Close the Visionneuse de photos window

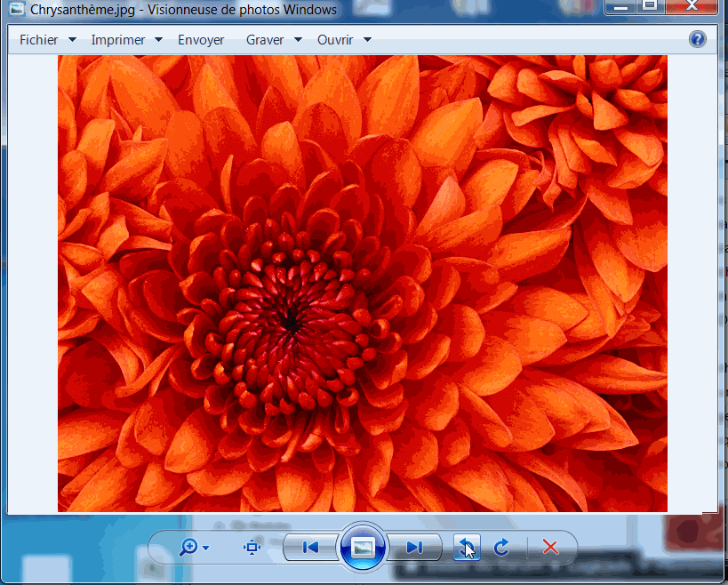692,6
